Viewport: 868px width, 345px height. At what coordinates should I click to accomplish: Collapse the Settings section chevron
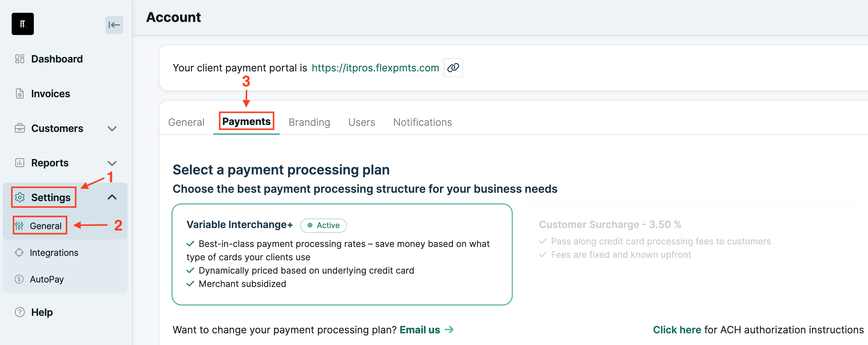(112, 197)
